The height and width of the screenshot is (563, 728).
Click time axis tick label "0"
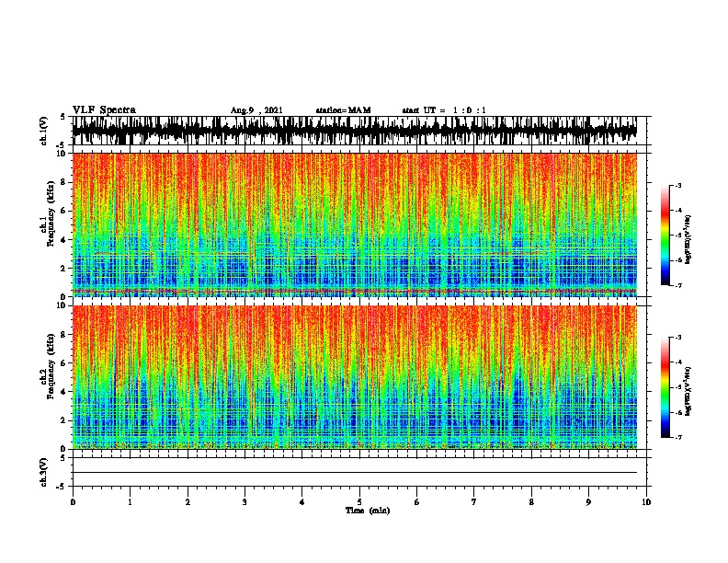tap(73, 502)
